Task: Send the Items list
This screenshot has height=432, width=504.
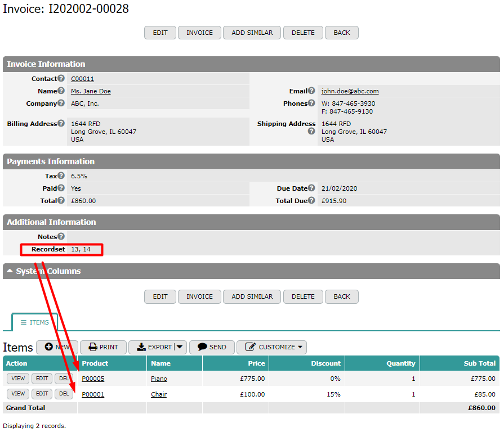Action: click(212, 347)
